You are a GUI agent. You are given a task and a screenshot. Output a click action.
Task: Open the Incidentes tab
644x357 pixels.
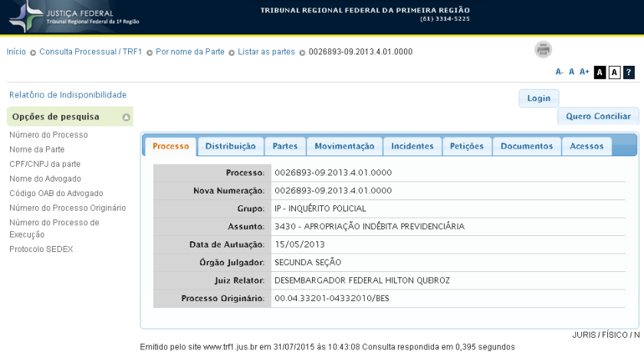(412, 146)
